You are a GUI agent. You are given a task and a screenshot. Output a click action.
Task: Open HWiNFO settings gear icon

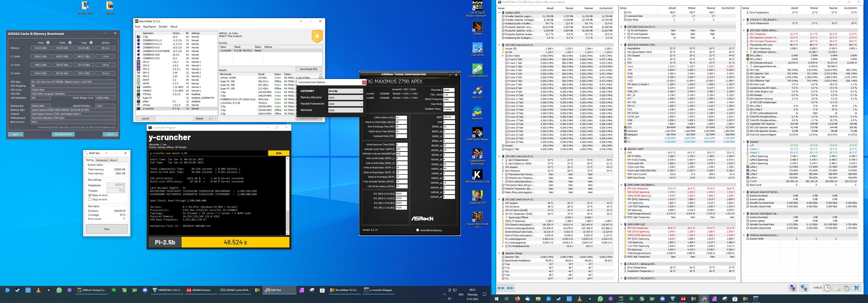click(846, 288)
